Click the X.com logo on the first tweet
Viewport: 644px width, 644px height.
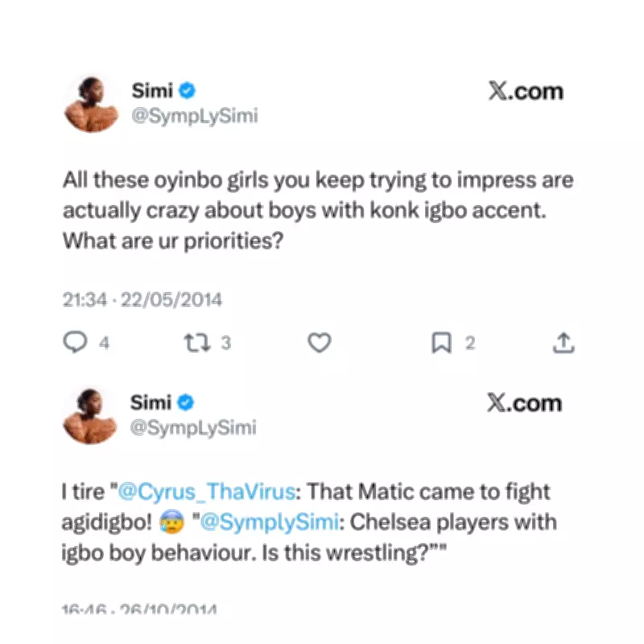pos(527,91)
